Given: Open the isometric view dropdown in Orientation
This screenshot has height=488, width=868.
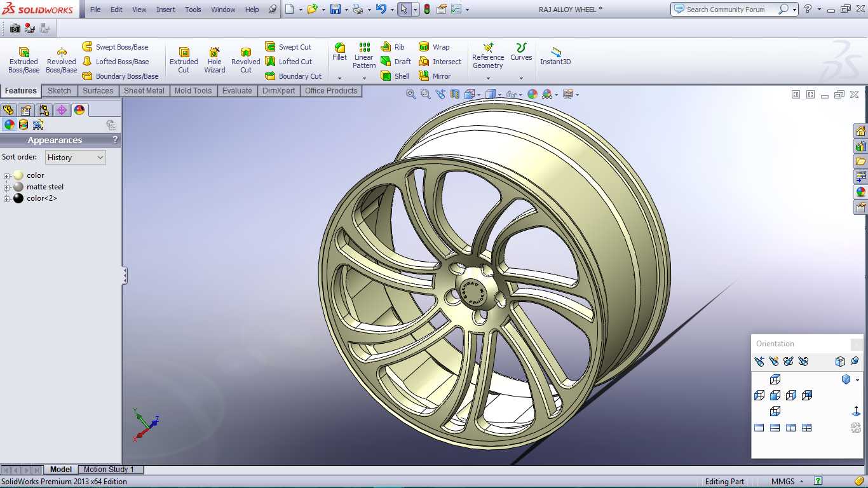Looking at the screenshot, I should (x=857, y=380).
